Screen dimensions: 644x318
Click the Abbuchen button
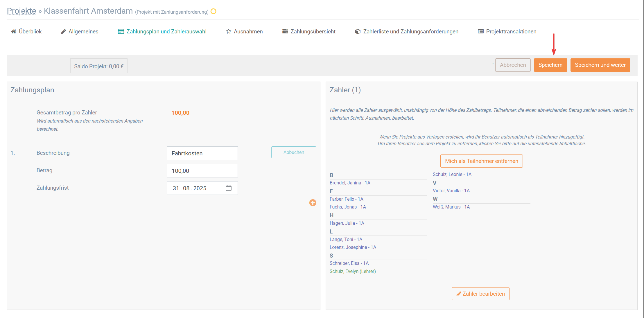coord(294,152)
